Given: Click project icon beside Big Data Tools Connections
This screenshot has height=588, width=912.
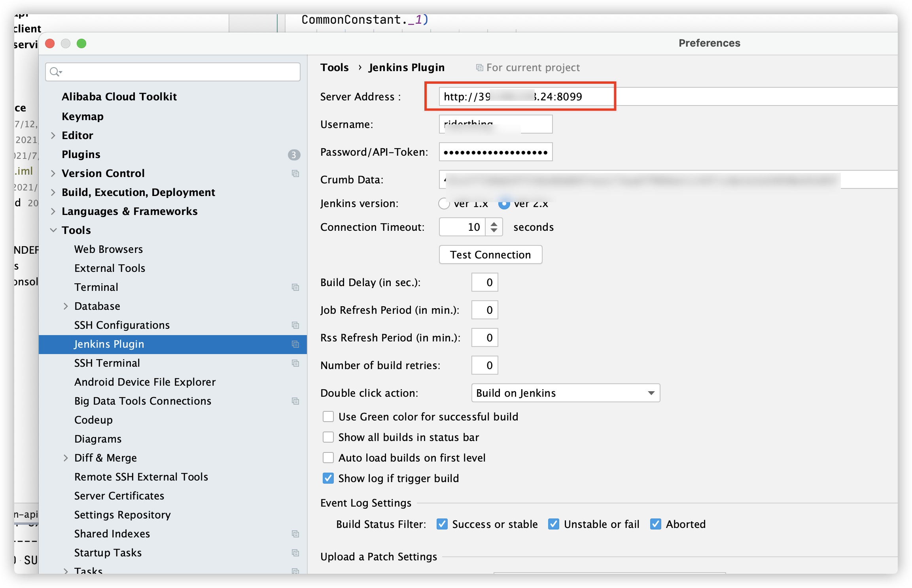Looking at the screenshot, I should pos(295,401).
